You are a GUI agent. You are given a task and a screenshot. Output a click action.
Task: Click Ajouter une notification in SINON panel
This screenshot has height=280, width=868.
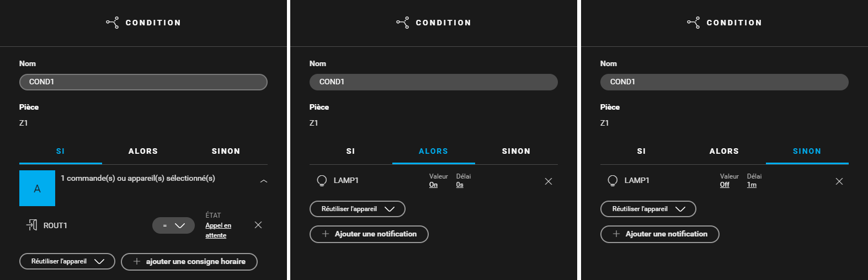point(660,234)
